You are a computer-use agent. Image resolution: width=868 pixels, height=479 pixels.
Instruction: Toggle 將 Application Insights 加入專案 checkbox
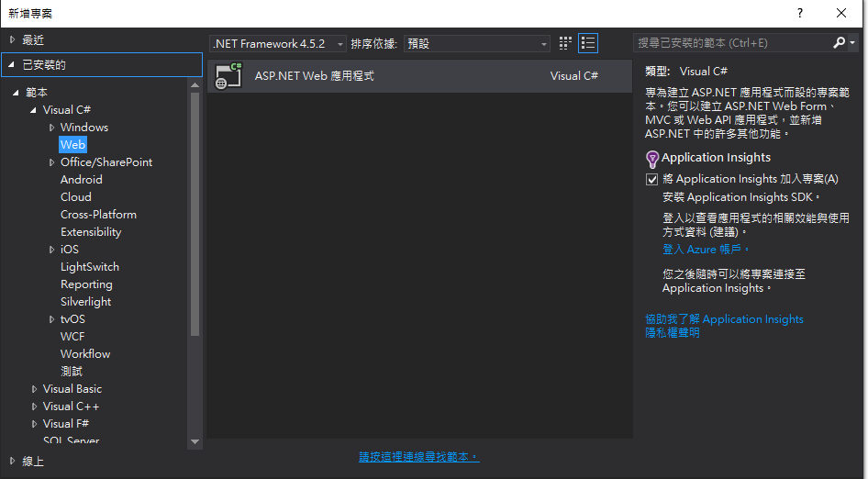tap(652, 180)
